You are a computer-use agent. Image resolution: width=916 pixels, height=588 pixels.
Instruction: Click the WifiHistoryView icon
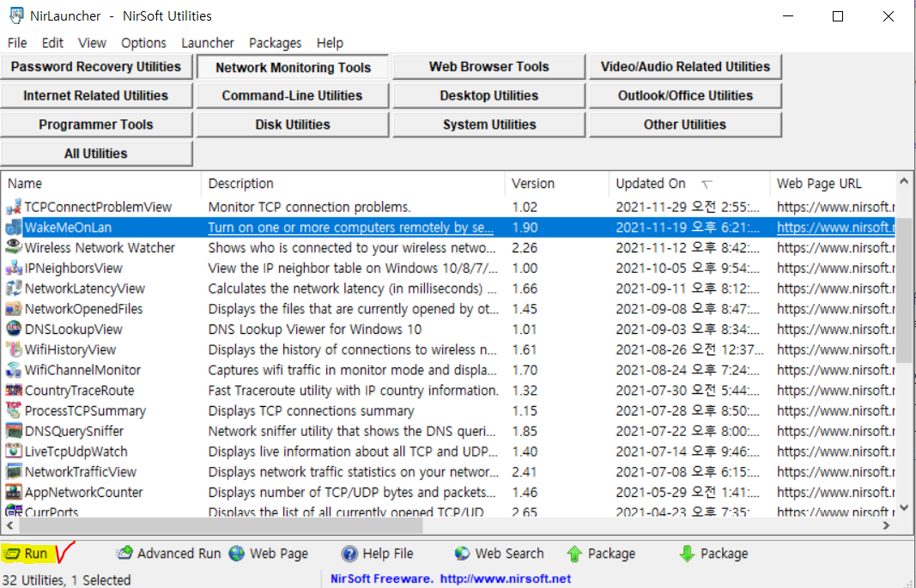(14, 349)
